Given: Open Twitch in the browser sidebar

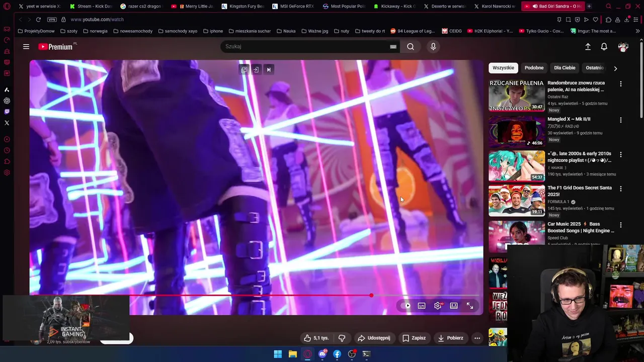Looking at the screenshot, I should pos(7,112).
